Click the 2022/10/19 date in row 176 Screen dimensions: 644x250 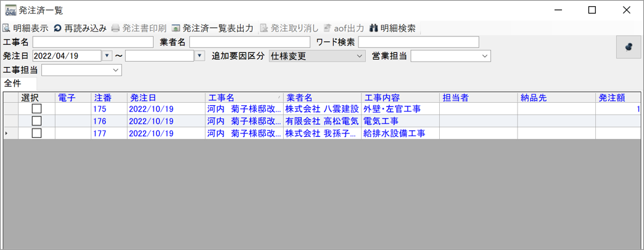click(x=167, y=121)
